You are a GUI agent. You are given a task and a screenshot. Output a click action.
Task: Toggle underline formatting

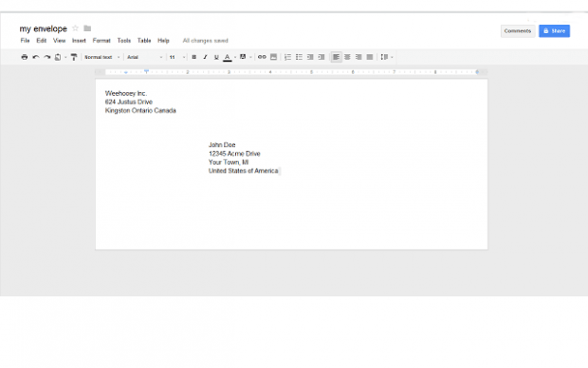click(x=216, y=57)
